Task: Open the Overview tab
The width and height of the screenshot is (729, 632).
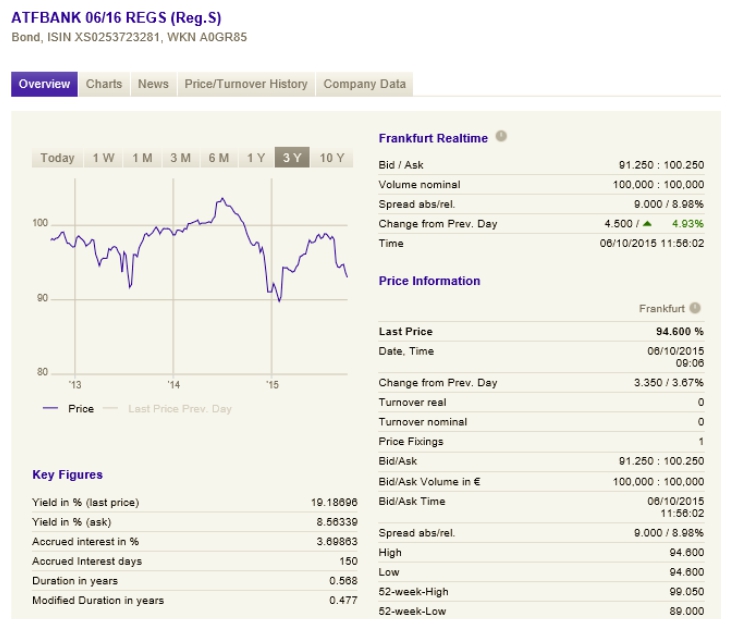Action: pos(44,84)
